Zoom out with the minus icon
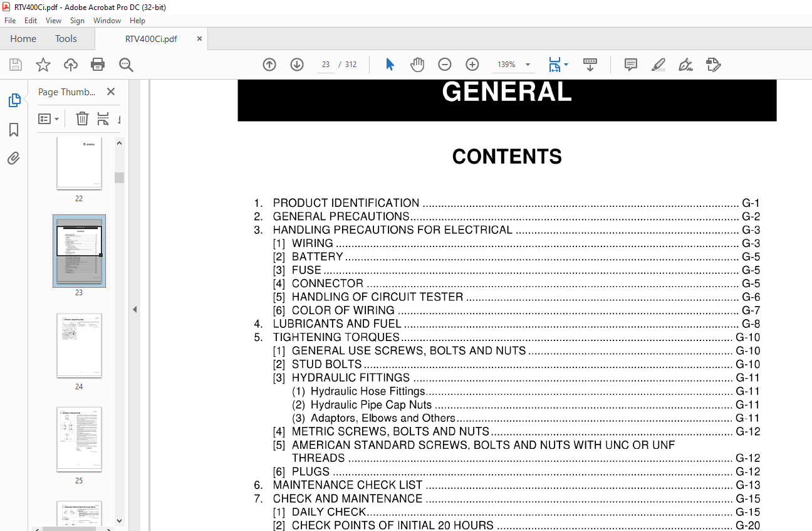 click(x=444, y=65)
